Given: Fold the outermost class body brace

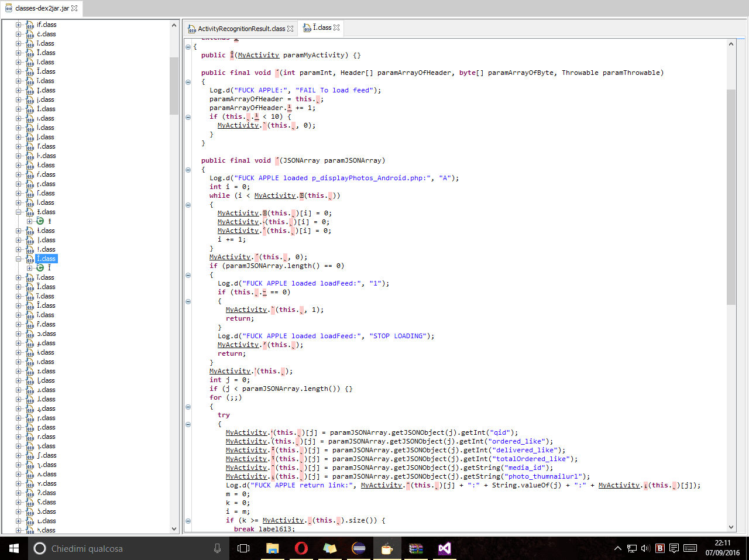Looking at the screenshot, I should [188, 47].
